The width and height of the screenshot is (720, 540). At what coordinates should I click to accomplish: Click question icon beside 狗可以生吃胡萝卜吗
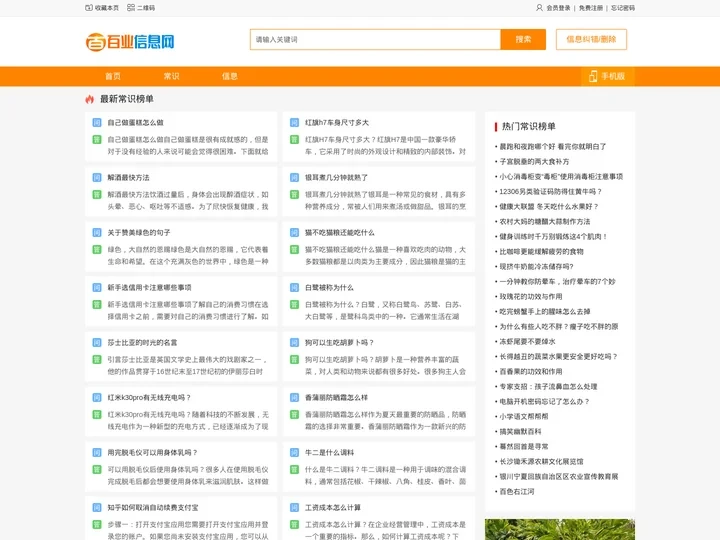(x=294, y=343)
